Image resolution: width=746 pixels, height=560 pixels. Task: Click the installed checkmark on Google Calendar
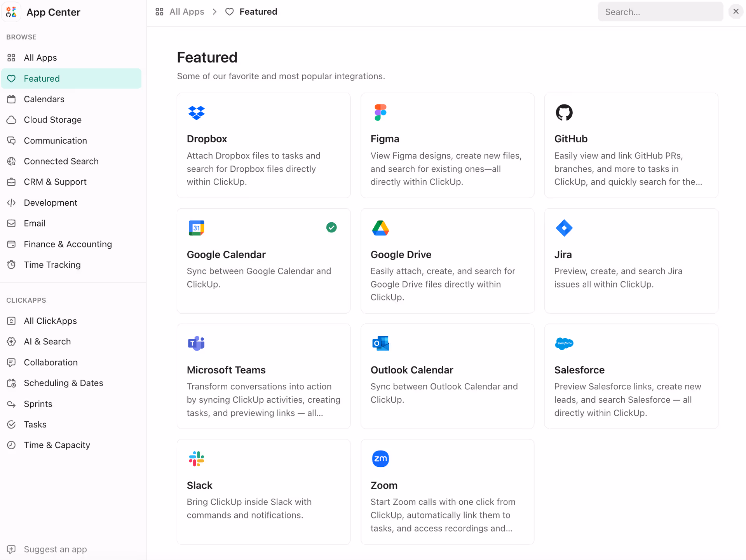331,227
